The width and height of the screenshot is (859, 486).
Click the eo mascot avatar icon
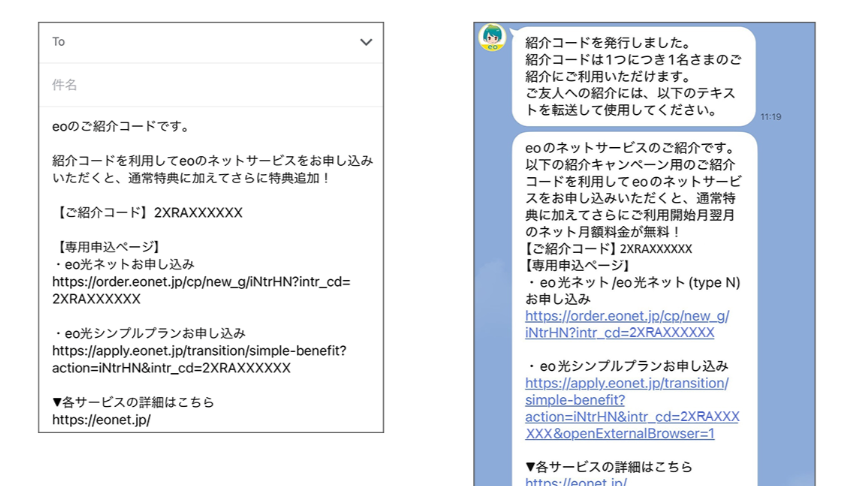tap(492, 37)
